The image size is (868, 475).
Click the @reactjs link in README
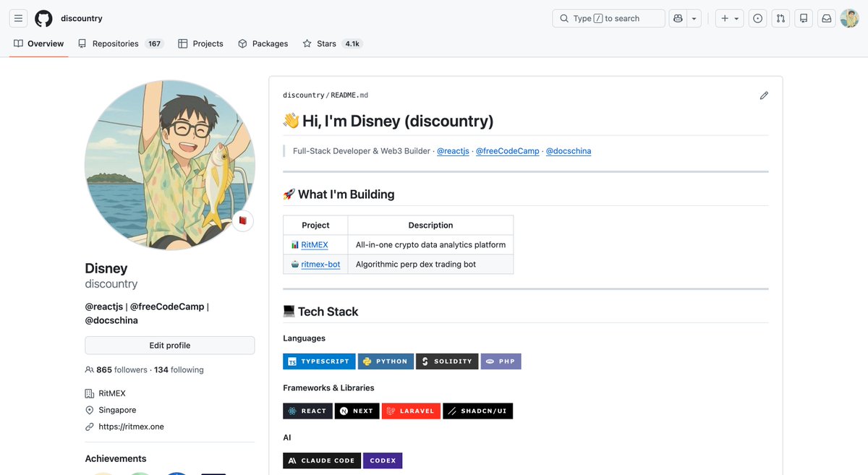[453, 151]
